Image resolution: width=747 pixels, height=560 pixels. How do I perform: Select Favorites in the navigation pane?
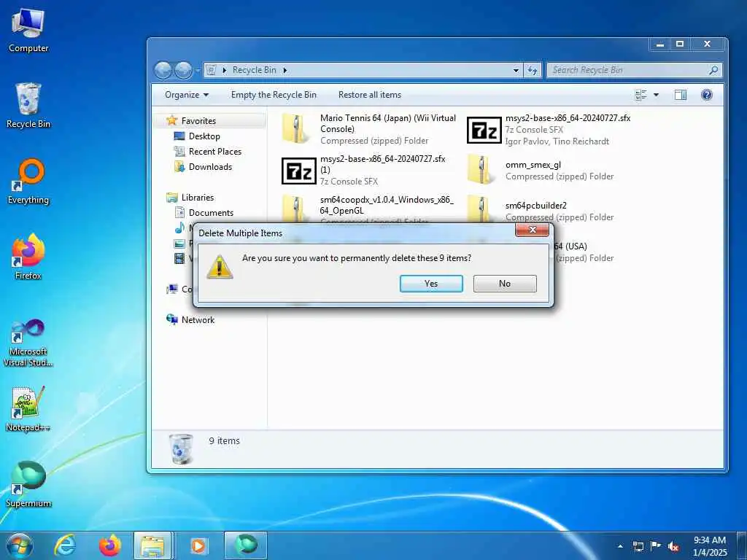coord(198,121)
